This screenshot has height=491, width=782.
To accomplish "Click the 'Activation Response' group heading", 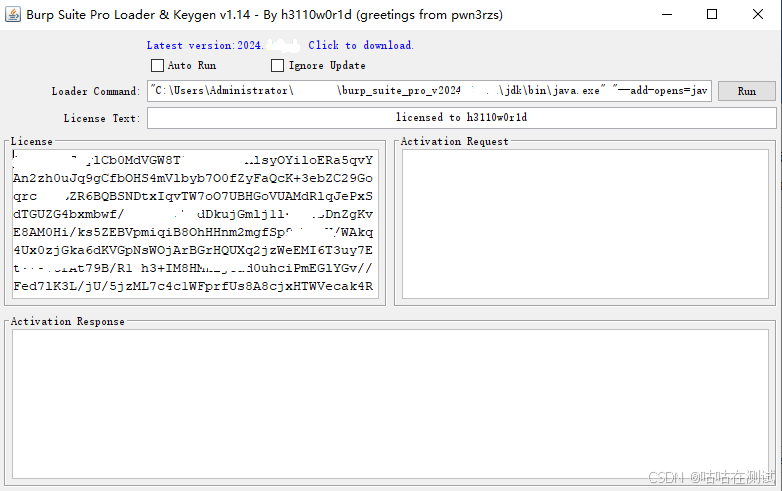I will click(x=68, y=322).
